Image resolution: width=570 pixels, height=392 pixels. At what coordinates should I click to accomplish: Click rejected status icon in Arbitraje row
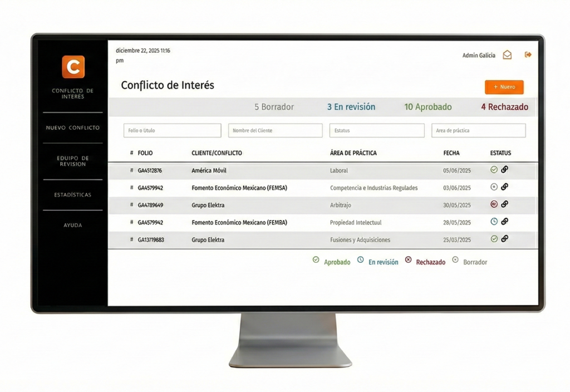tap(494, 204)
